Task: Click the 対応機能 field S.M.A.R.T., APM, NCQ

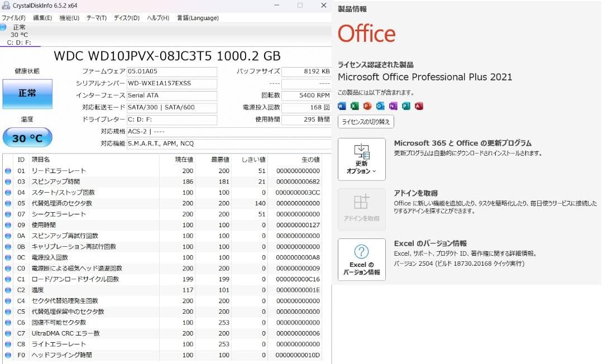Action: tap(229, 143)
